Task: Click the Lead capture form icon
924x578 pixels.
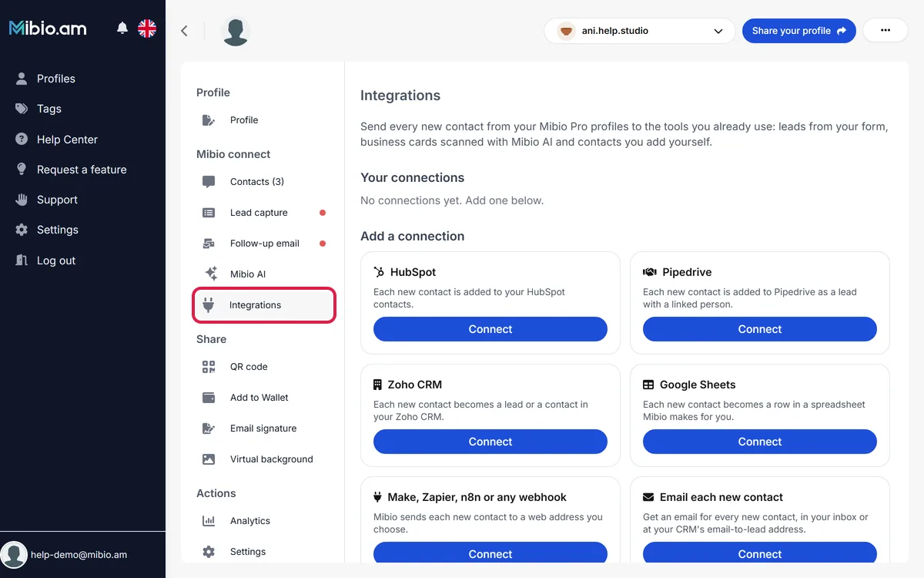Action: tap(209, 213)
